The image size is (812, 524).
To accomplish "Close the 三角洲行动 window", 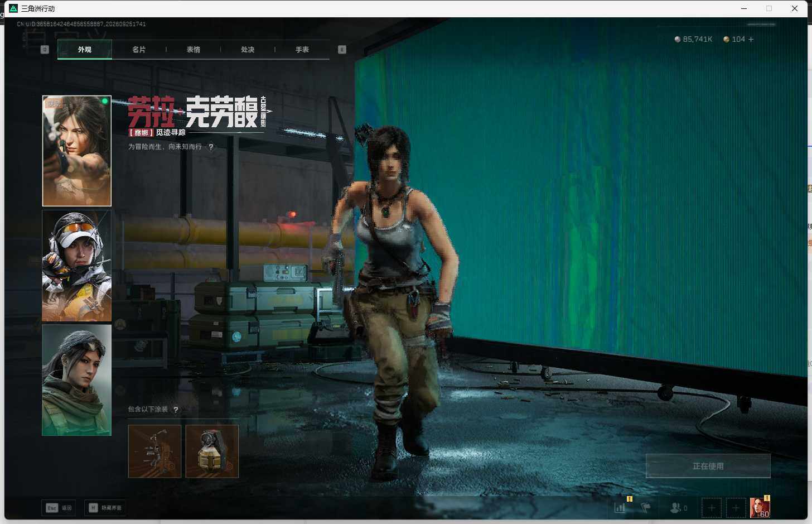I will [x=795, y=8].
